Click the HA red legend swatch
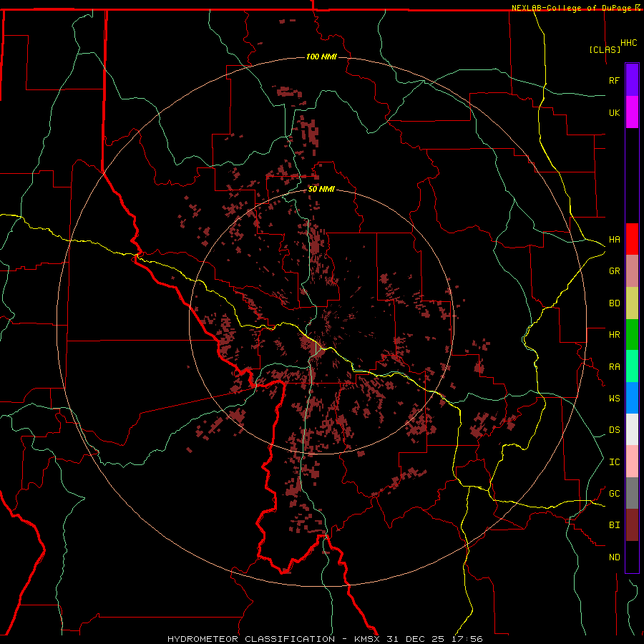 (632, 239)
